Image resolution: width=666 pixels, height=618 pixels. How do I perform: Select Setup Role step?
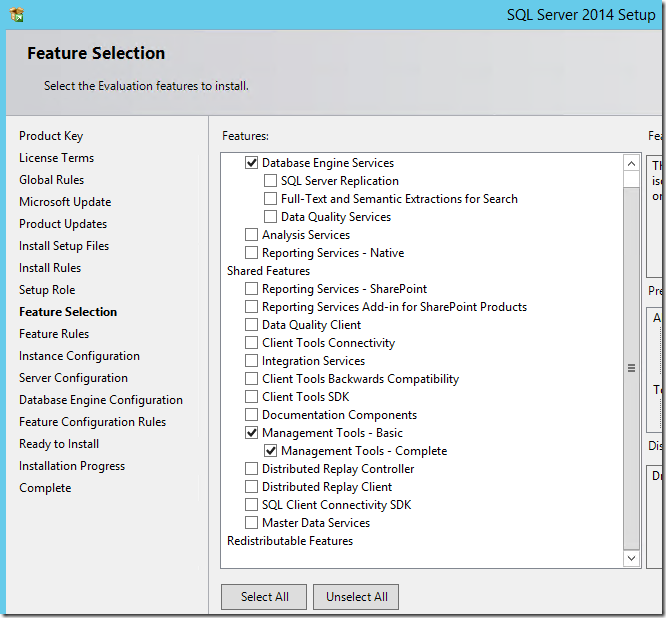click(x=47, y=290)
